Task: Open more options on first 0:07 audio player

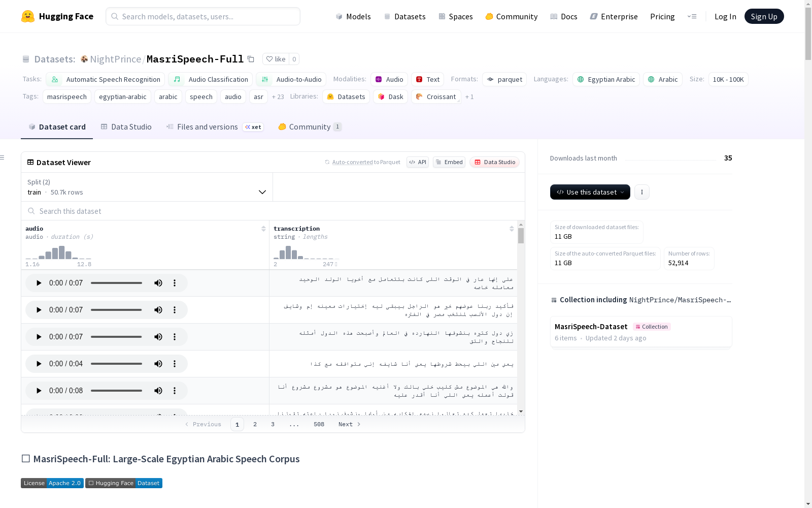Action: 175,283
